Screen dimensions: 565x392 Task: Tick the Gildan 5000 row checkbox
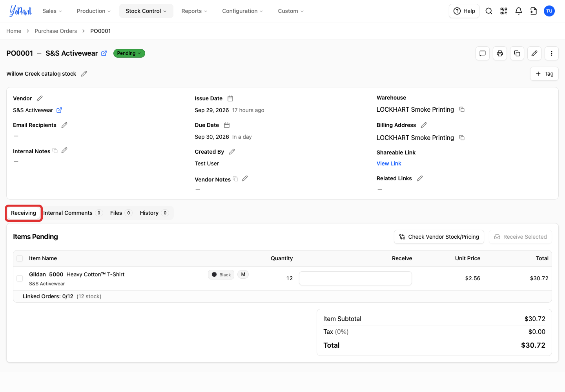[20, 278]
